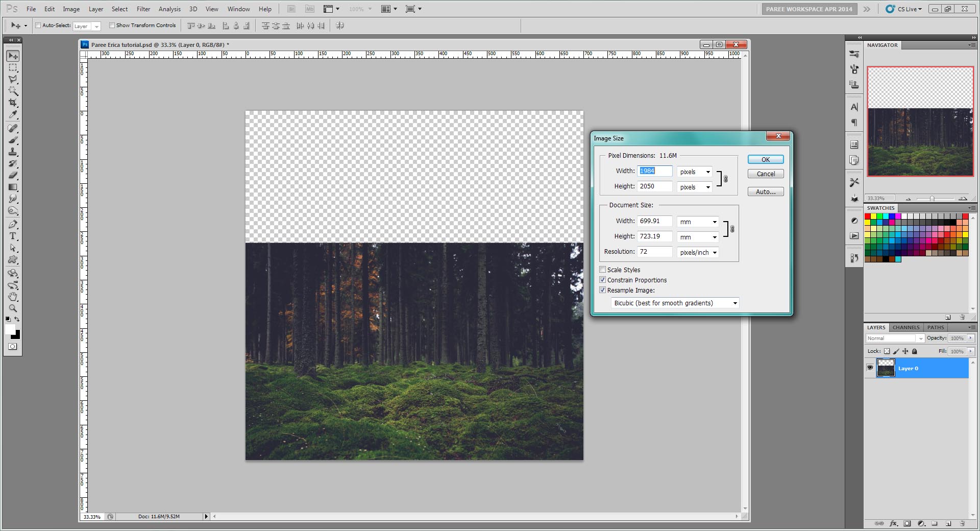Uncheck Constrain Proportions
Image resolution: width=980 pixels, height=531 pixels.
[603, 280]
